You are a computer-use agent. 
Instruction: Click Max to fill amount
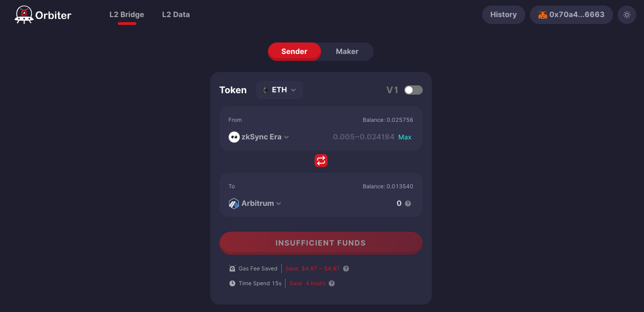(x=405, y=137)
